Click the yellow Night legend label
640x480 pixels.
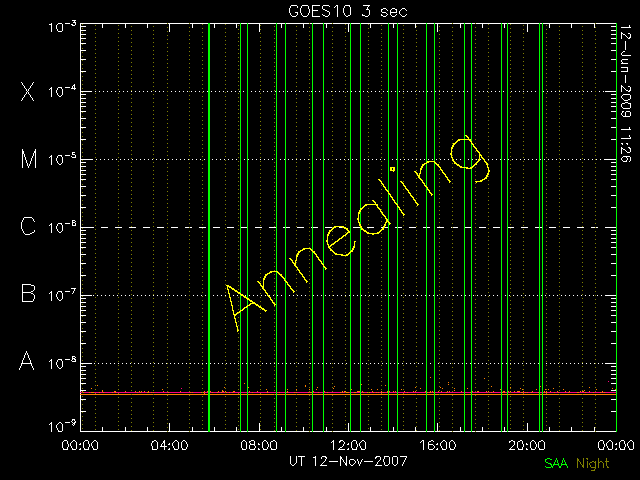(x=593, y=463)
